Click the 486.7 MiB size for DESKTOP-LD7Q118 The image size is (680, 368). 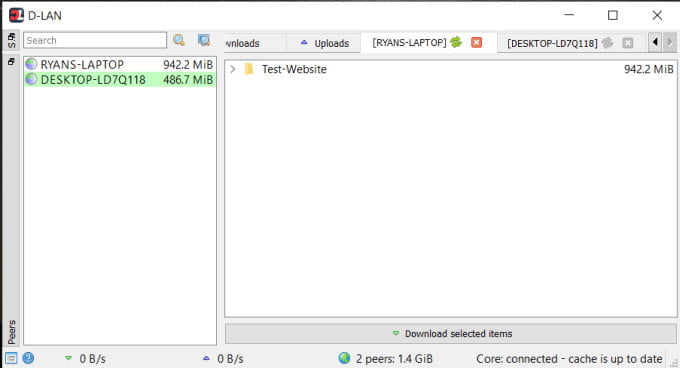pos(188,80)
